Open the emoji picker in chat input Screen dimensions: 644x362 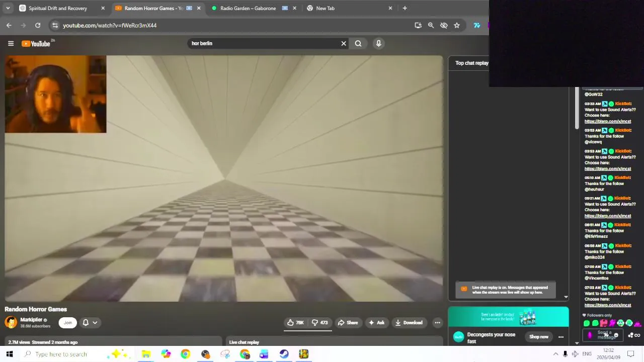click(616, 335)
